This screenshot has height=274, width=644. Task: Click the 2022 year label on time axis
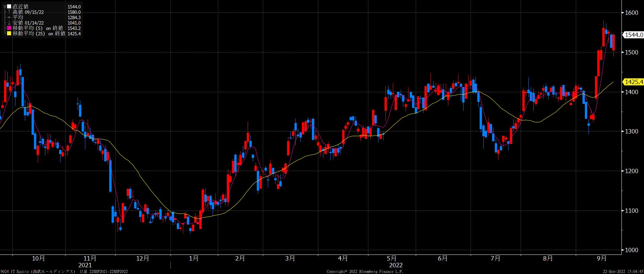click(396, 265)
